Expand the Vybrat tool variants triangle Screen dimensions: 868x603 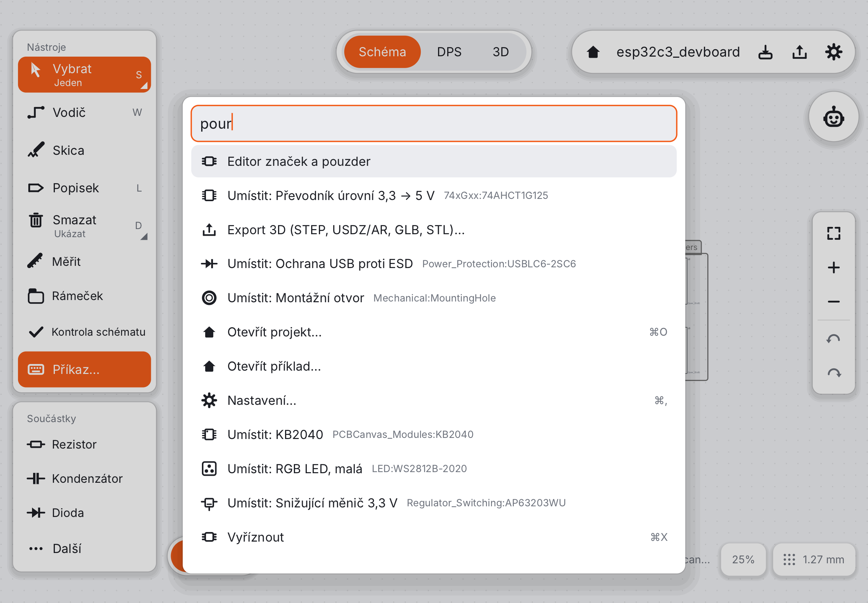coord(144,86)
